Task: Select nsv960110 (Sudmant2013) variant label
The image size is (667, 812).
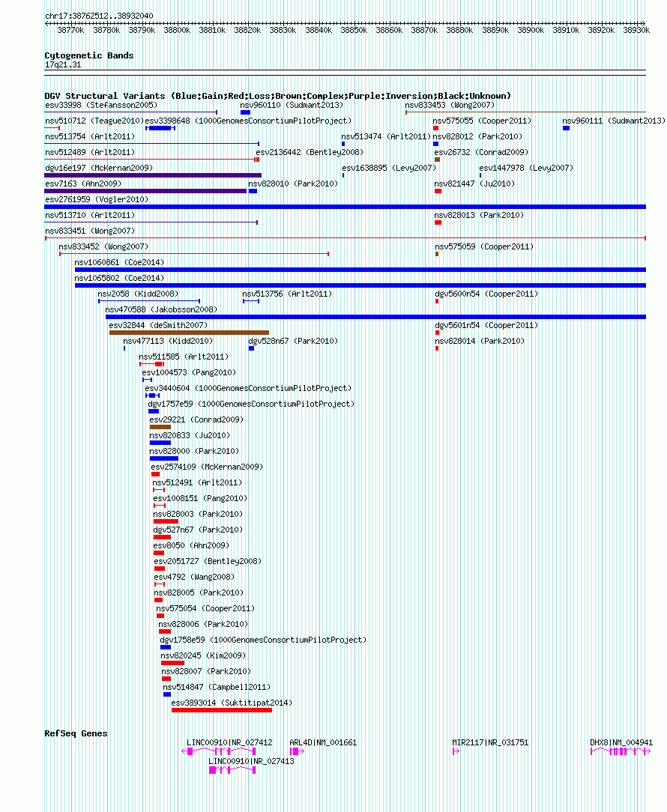Action: (292, 105)
